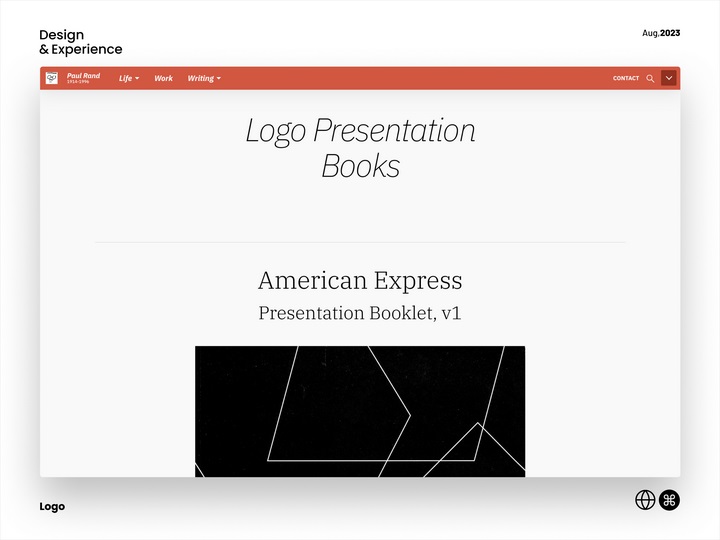Image resolution: width=720 pixels, height=540 pixels.
Task: Click the globe icon
Action: pos(645,500)
